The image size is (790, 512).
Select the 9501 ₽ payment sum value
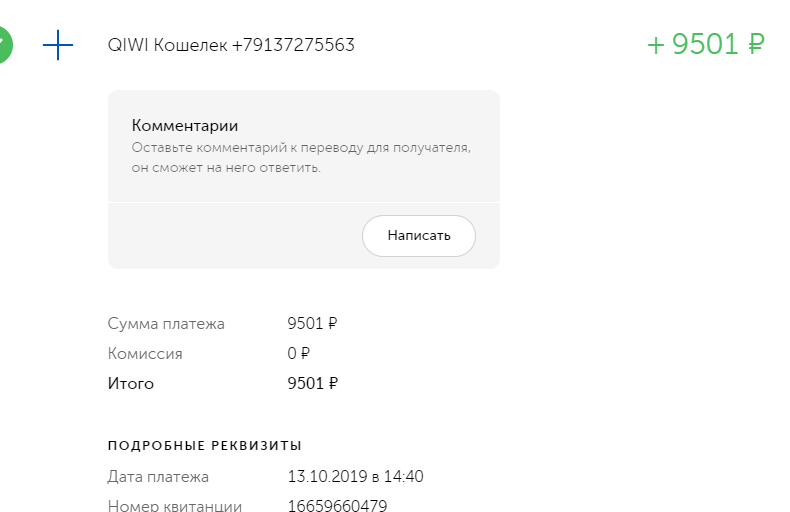point(312,324)
